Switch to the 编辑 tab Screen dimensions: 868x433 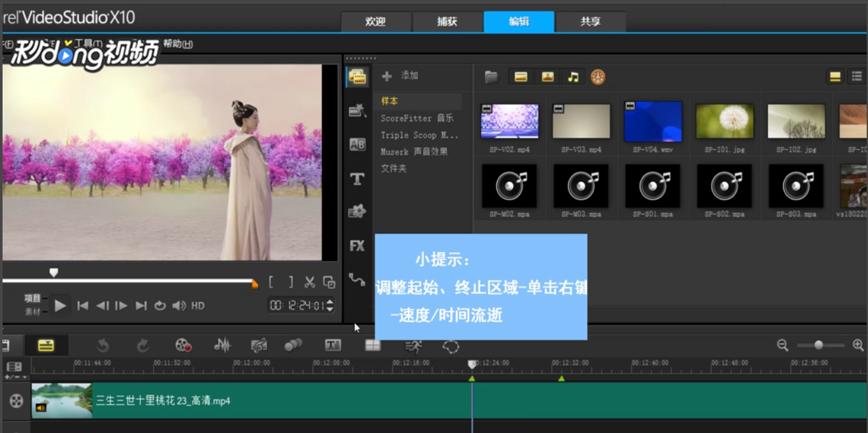coord(519,22)
